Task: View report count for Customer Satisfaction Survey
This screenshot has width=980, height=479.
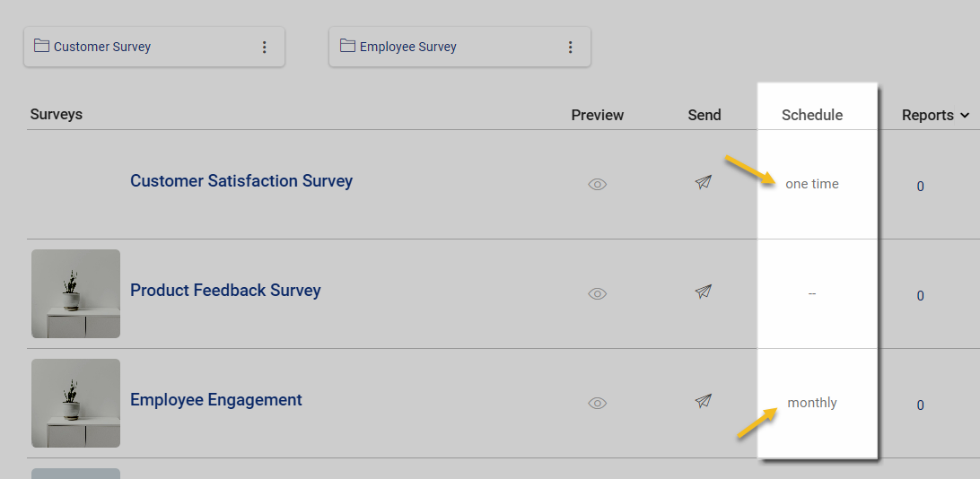Action: 920,187
